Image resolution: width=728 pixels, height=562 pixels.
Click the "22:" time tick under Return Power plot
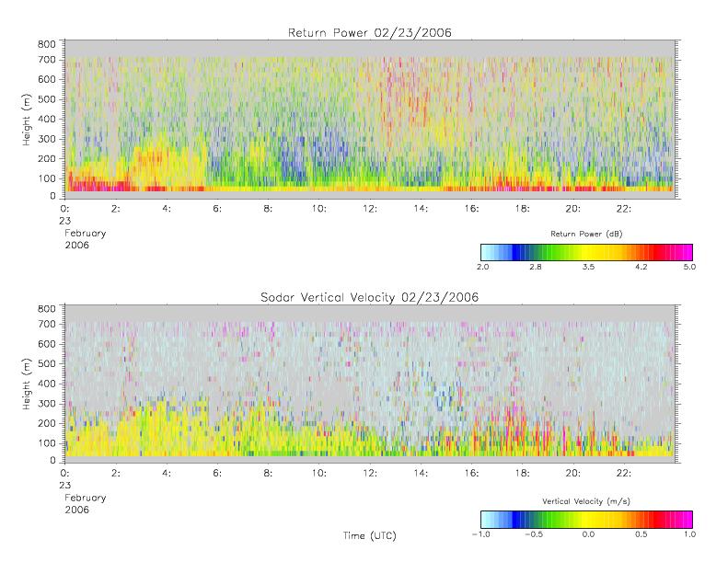[x=624, y=209]
